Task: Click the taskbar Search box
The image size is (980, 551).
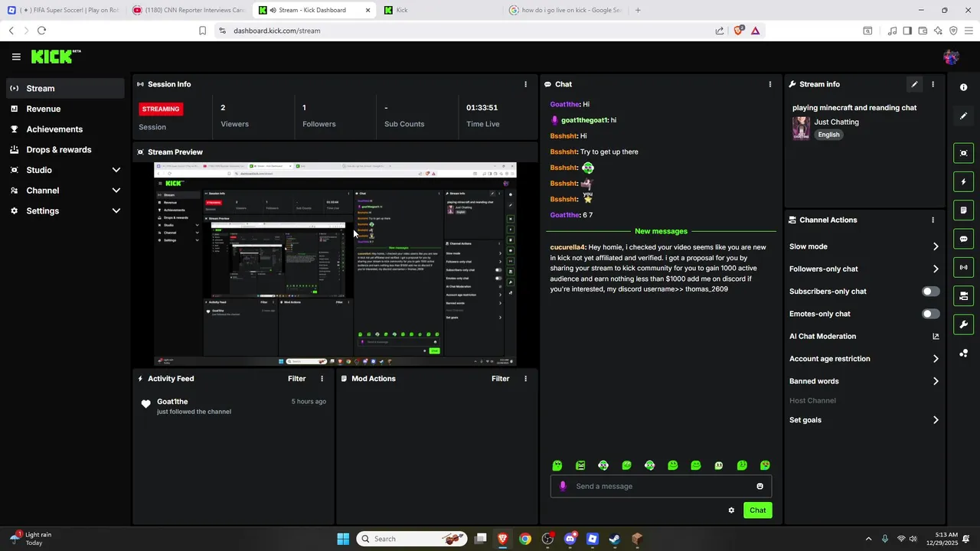Action: (x=413, y=539)
